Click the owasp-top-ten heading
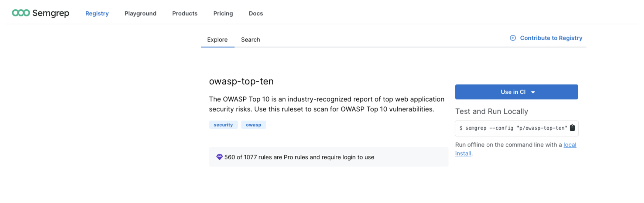 pyautogui.click(x=241, y=81)
